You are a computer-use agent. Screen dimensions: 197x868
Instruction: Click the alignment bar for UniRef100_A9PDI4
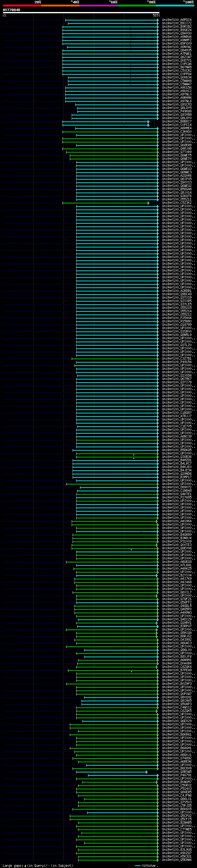click(x=112, y=20)
